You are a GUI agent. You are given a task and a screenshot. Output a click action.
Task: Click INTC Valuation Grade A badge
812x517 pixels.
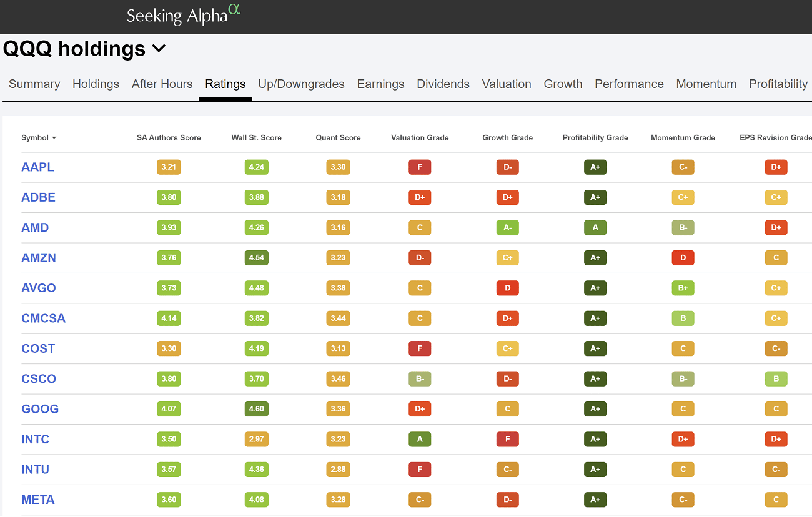point(420,439)
